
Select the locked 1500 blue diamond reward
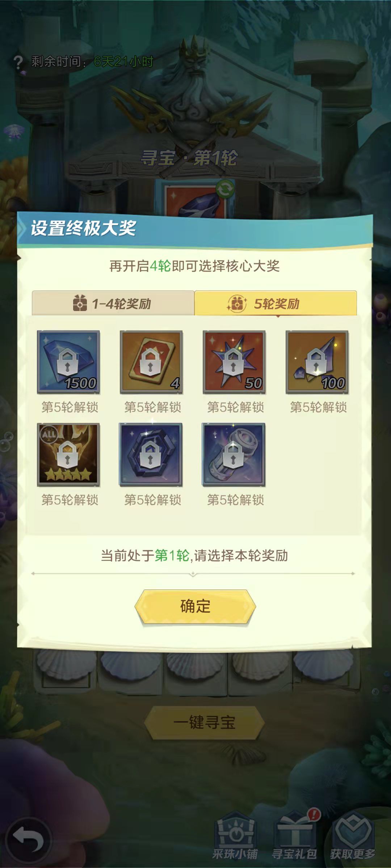[68, 362]
